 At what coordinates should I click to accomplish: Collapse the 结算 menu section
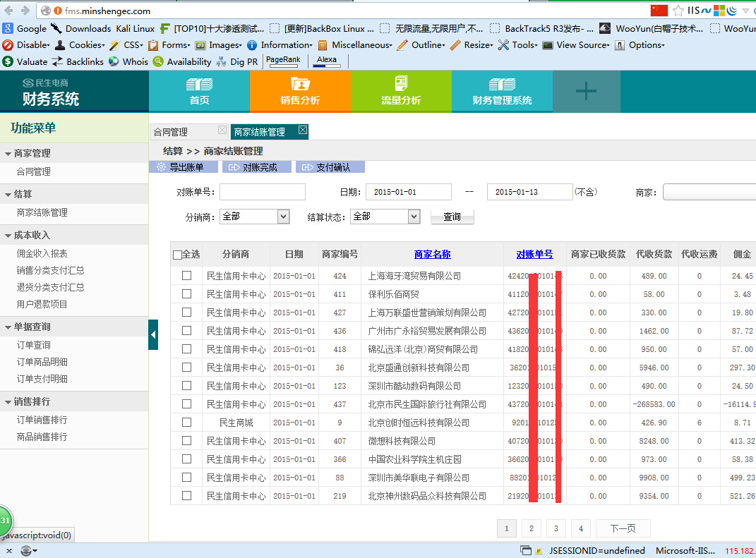[74, 194]
